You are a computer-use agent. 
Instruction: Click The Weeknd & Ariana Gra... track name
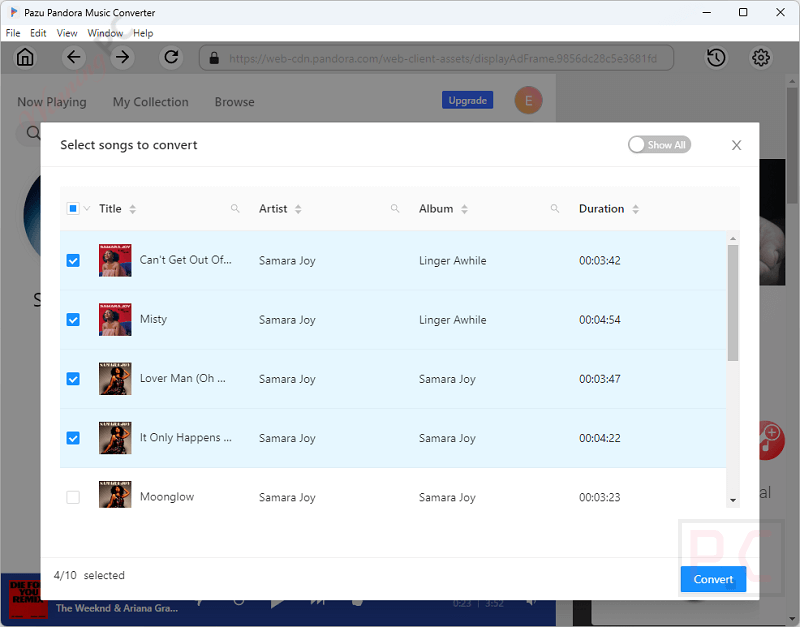click(117, 608)
